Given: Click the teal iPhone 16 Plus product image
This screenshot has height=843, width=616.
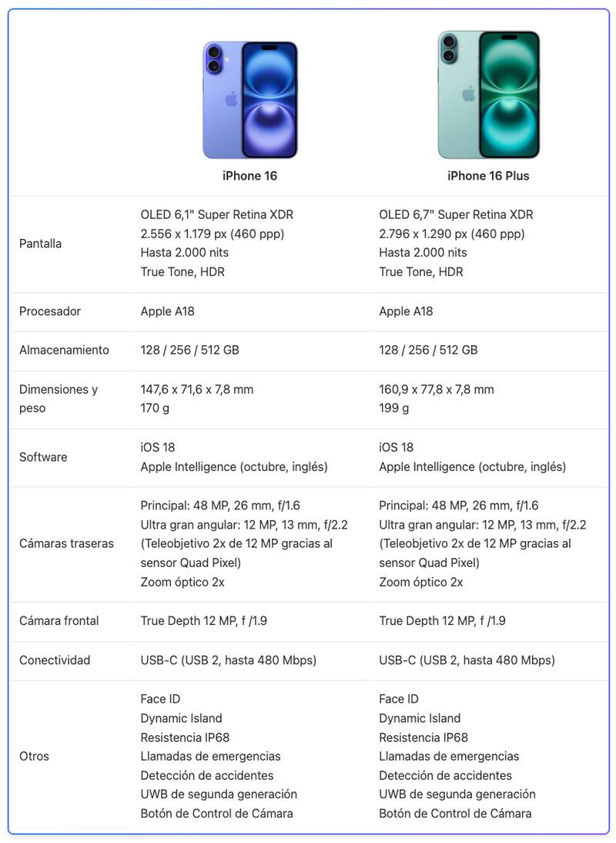Looking at the screenshot, I should pos(488,96).
